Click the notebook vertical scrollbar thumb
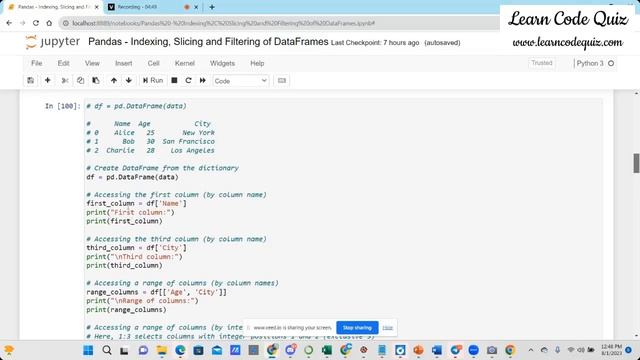The height and width of the screenshot is (360, 640). click(x=636, y=163)
